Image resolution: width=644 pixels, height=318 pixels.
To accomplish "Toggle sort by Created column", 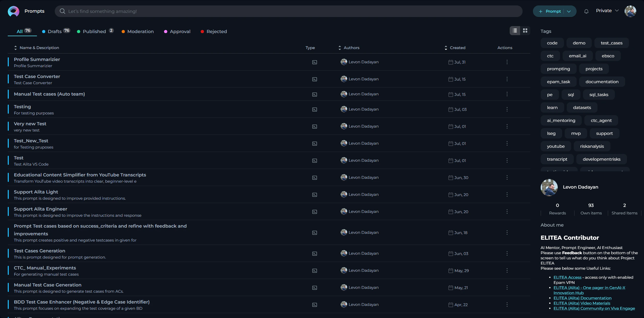I will pos(446,48).
